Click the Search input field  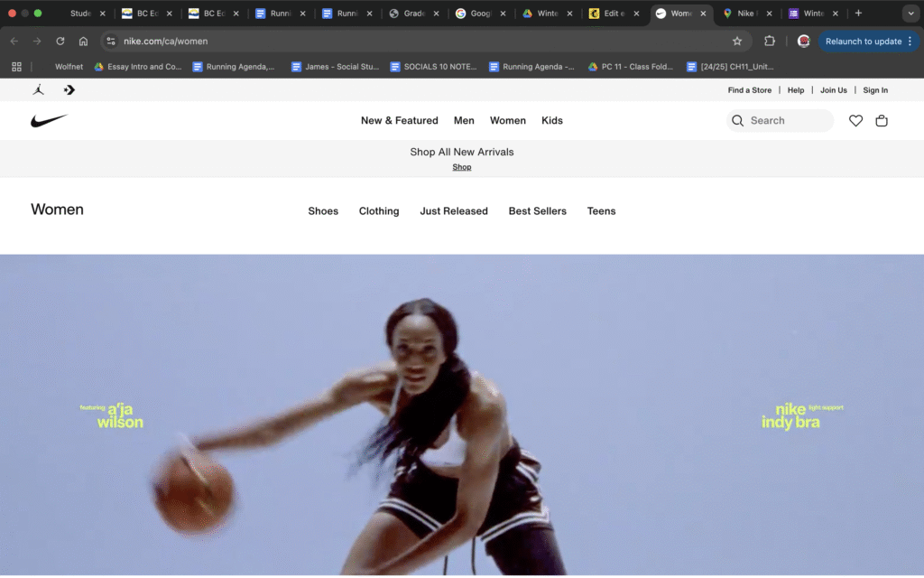[780, 120]
